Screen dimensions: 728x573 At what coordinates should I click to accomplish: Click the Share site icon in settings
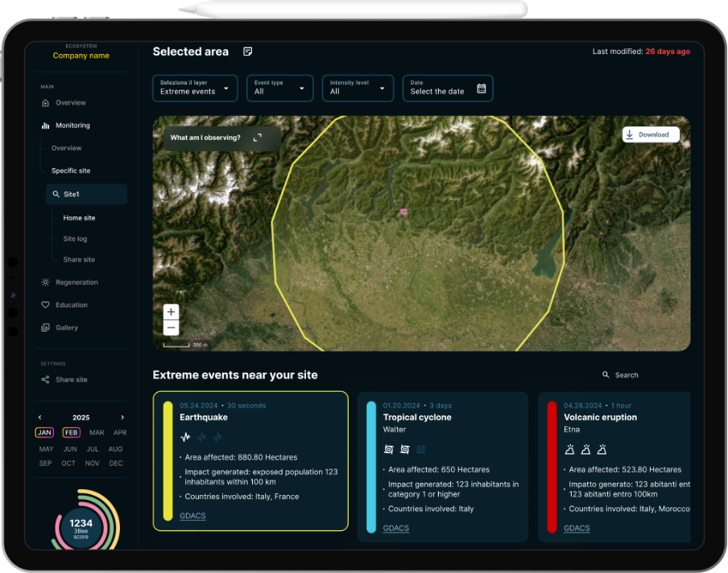(46, 380)
